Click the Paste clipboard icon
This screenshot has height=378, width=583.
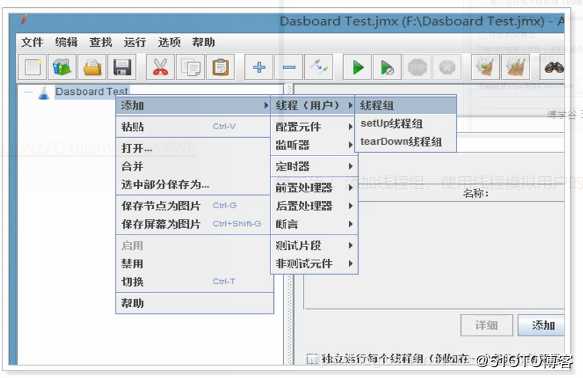click(220, 67)
